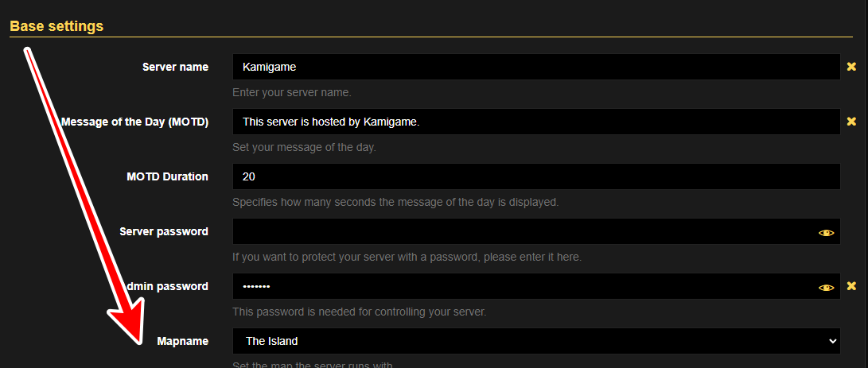The width and height of the screenshot is (868, 368).
Task: Click the Base settings section heading
Action: tap(56, 26)
